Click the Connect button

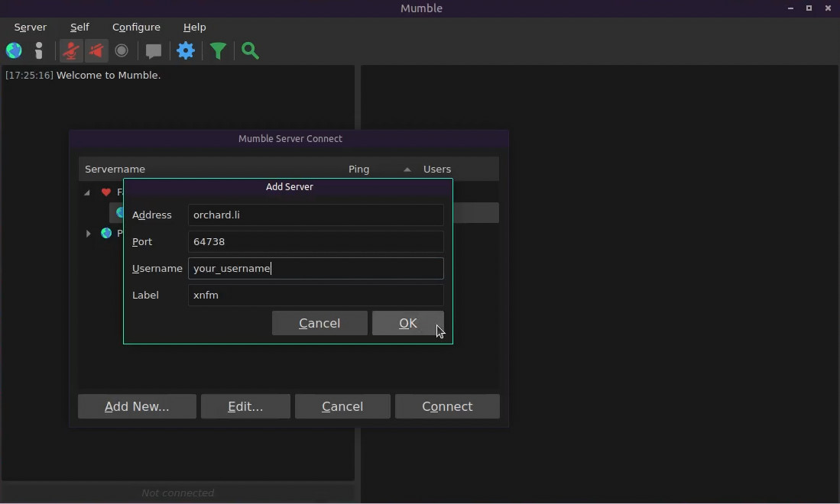pyautogui.click(x=447, y=406)
